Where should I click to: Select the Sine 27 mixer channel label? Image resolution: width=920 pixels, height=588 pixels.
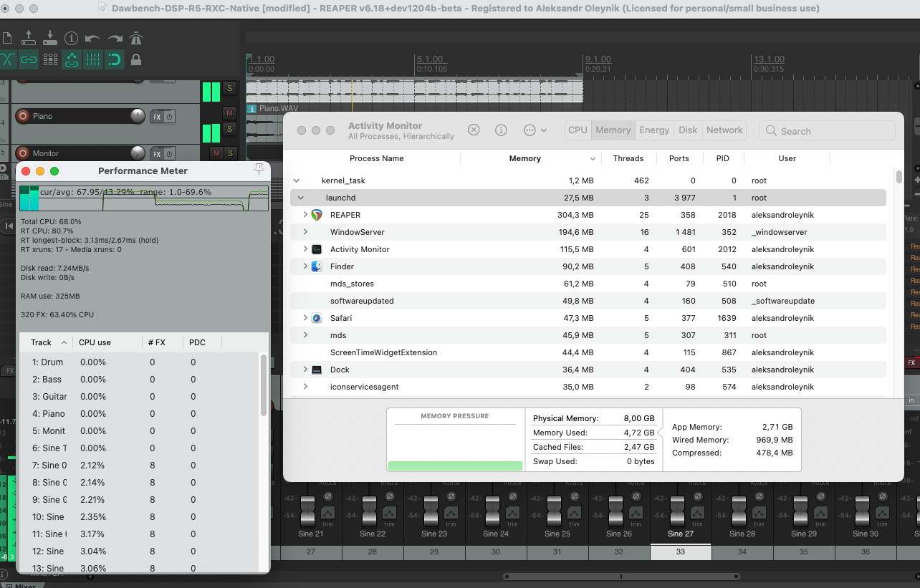[680, 534]
